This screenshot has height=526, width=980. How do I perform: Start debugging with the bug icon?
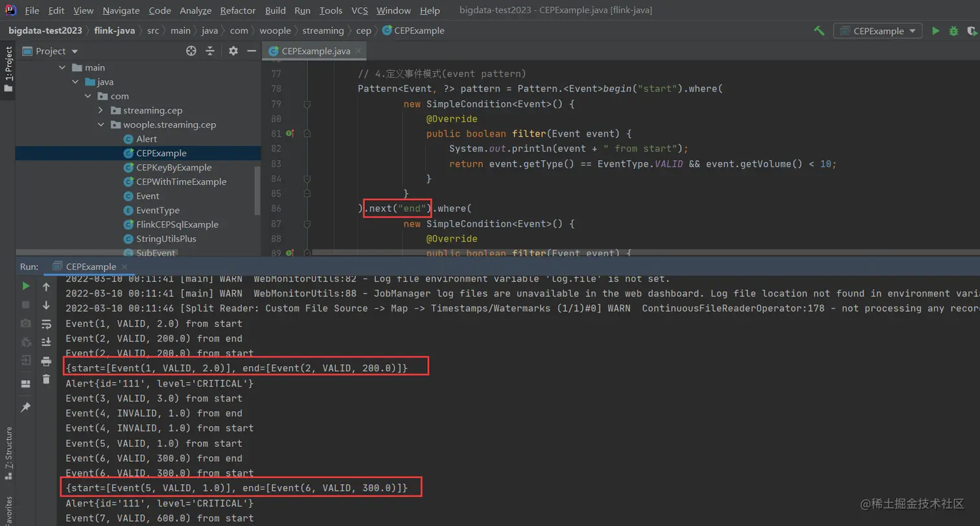click(x=953, y=30)
